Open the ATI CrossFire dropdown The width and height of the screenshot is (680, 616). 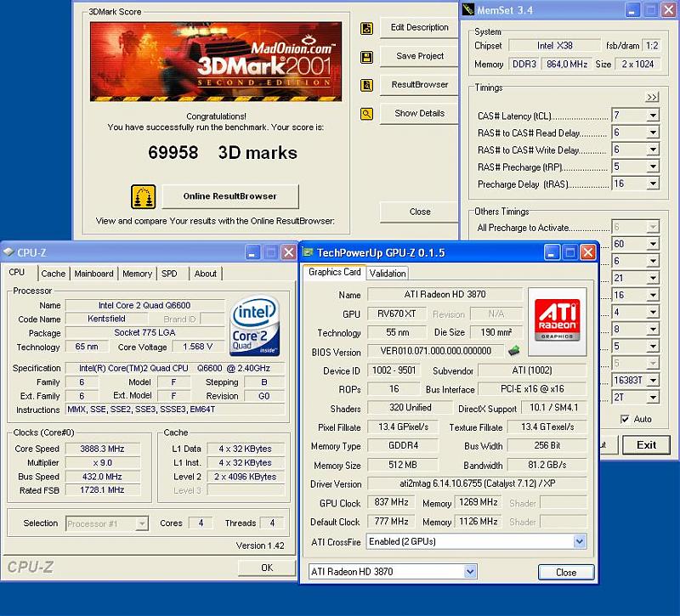coord(580,541)
